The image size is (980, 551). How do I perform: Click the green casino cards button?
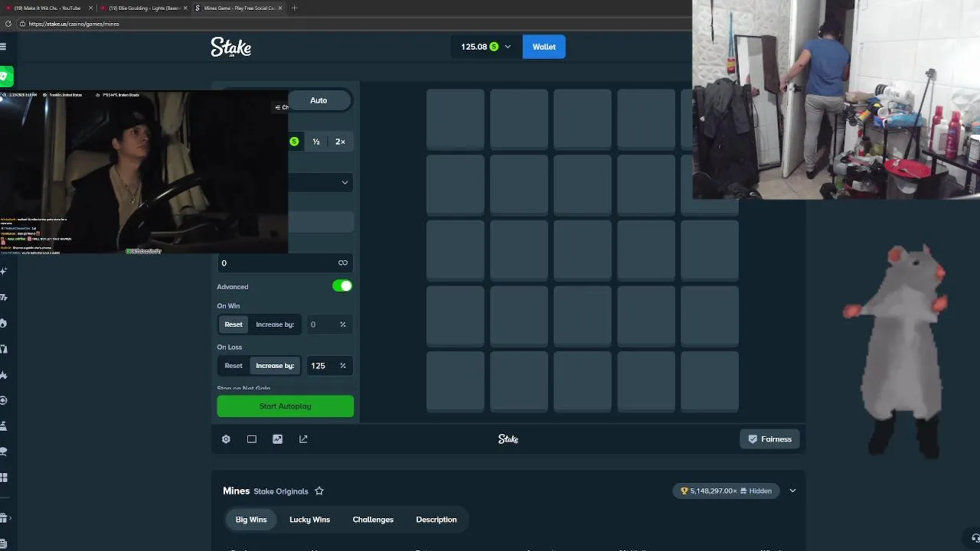[x=5, y=76]
